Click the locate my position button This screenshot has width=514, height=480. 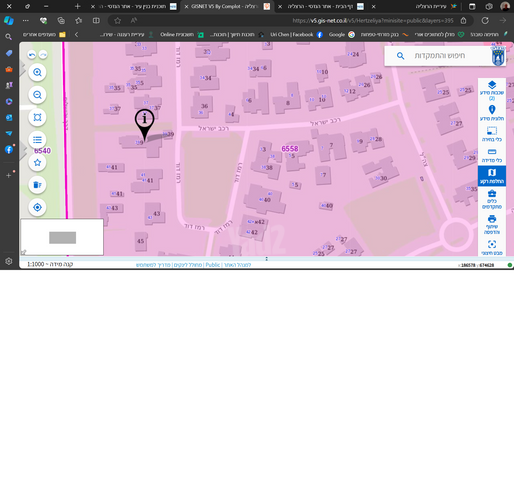click(x=37, y=207)
